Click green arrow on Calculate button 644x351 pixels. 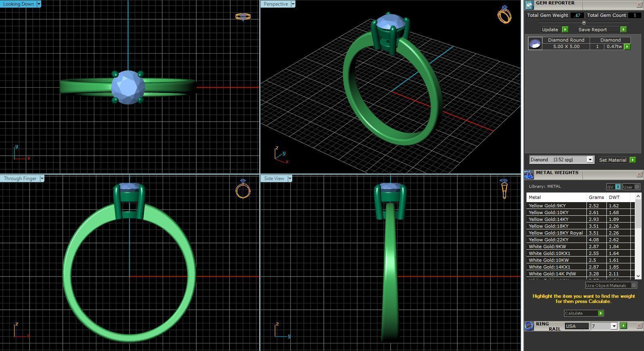tap(600, 313)
